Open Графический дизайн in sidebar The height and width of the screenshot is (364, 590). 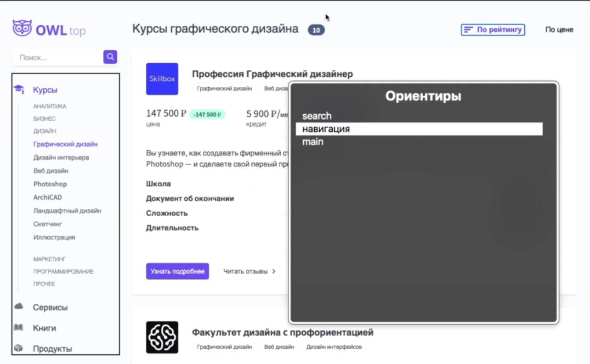(65, 144)
